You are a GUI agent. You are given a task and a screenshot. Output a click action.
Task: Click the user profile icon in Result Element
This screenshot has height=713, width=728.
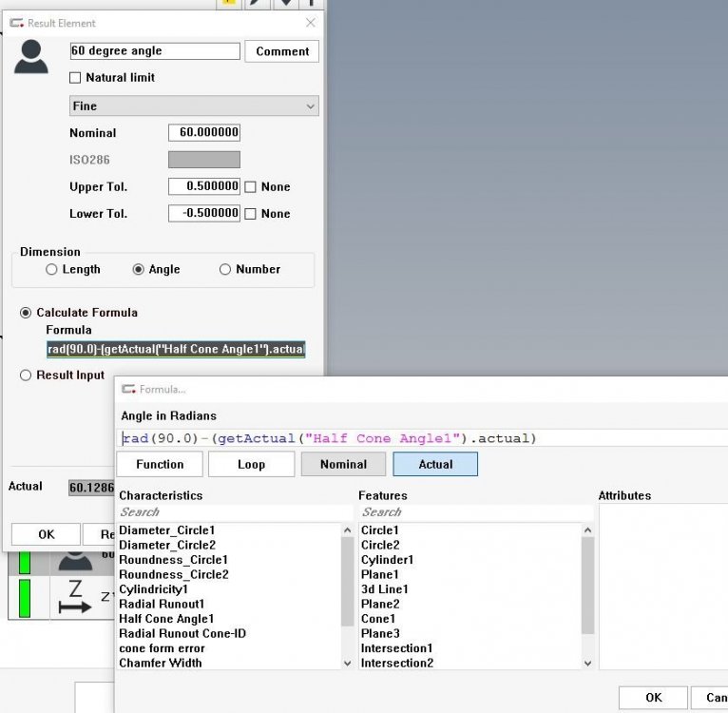pos(31,56)
